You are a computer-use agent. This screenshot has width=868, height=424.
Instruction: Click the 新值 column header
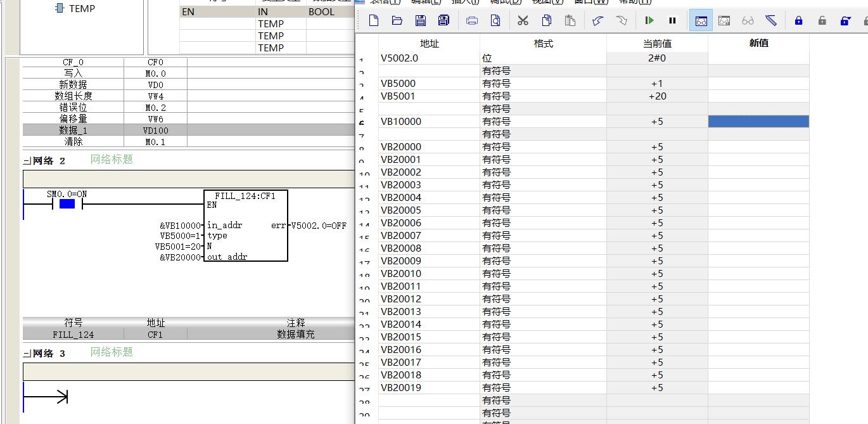pyautogui.click(x=758, y=43)
